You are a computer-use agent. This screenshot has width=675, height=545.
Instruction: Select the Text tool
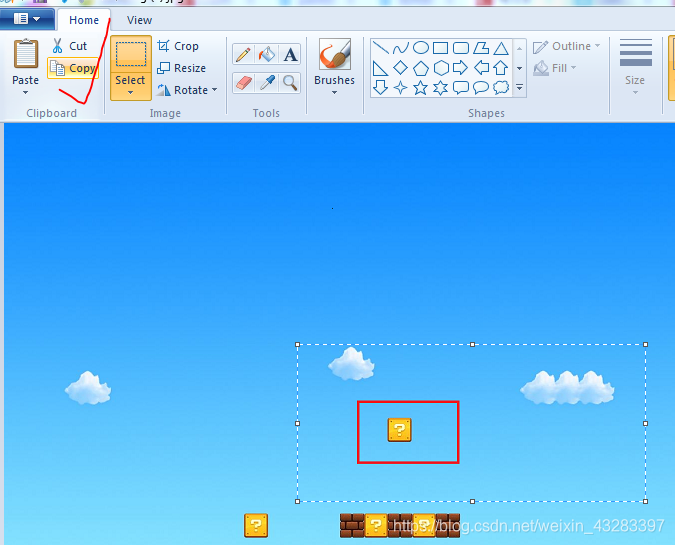290,55
